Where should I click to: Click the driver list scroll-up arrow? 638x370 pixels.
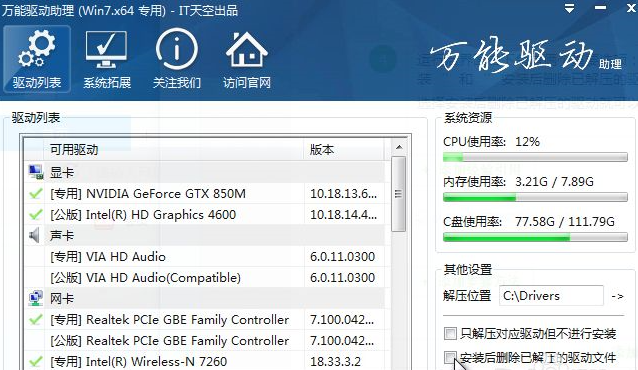399,147
